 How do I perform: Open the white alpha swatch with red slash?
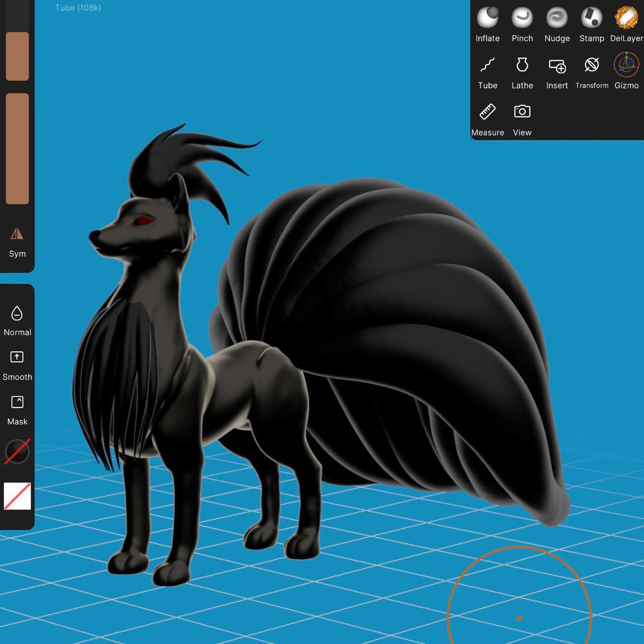coord(18,496)
